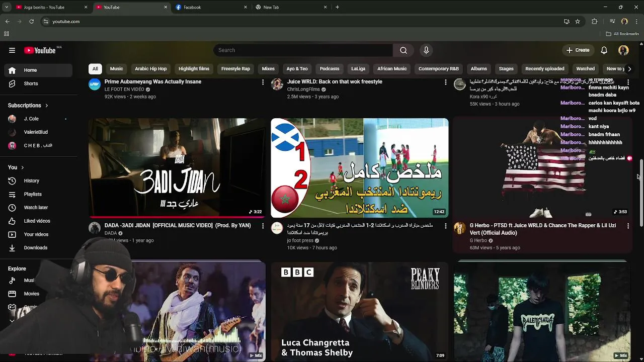Open options for Juice WRLD freestyle video

[445, 82]
